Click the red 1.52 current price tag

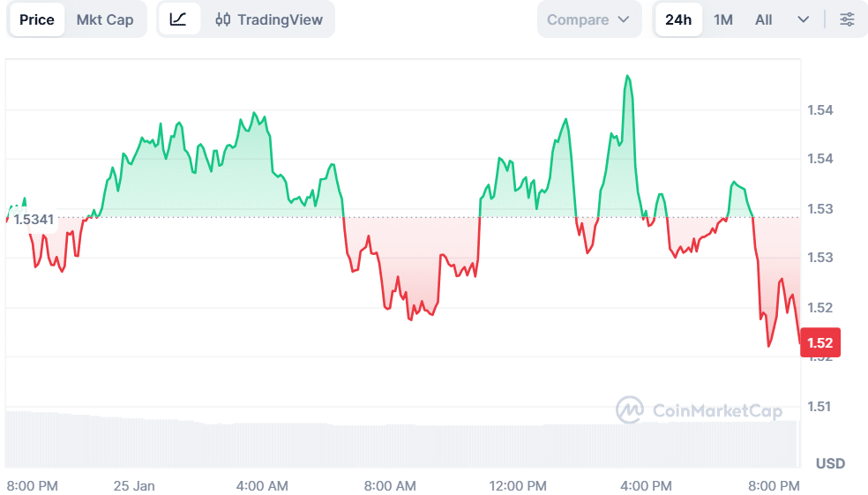[820, 342]
